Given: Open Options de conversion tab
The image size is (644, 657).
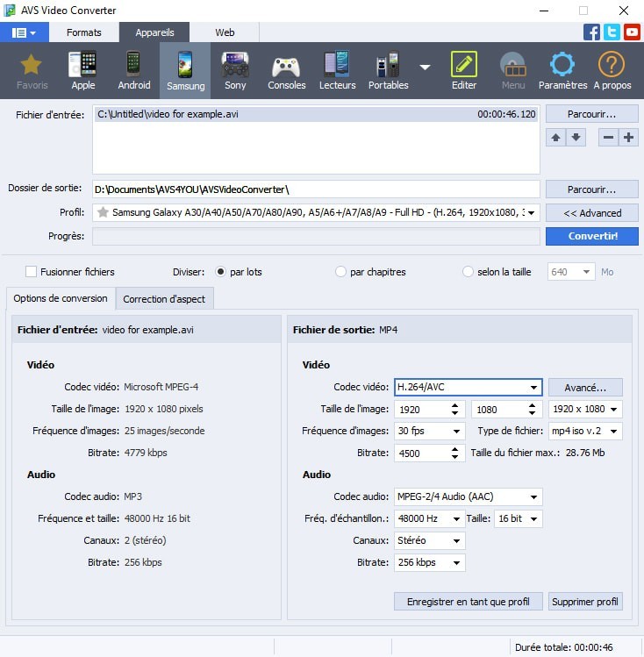Looking at the screenshot, I should point(61,298).
